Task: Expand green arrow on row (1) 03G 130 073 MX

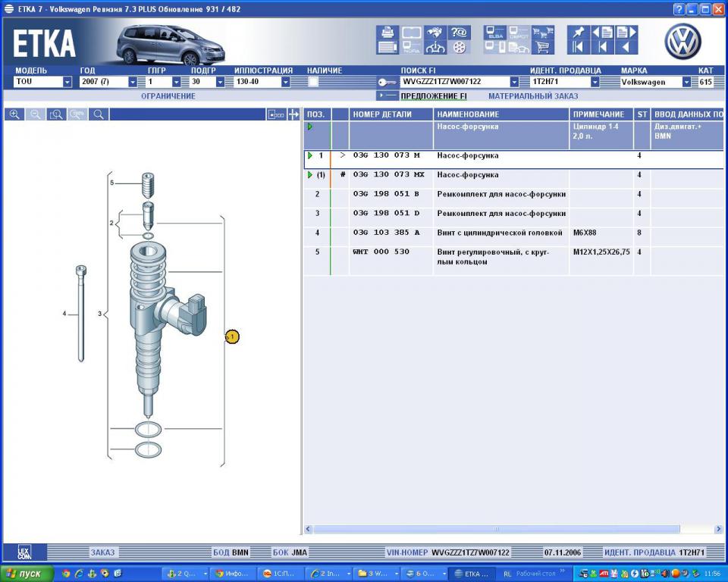Action: [309, 175]
